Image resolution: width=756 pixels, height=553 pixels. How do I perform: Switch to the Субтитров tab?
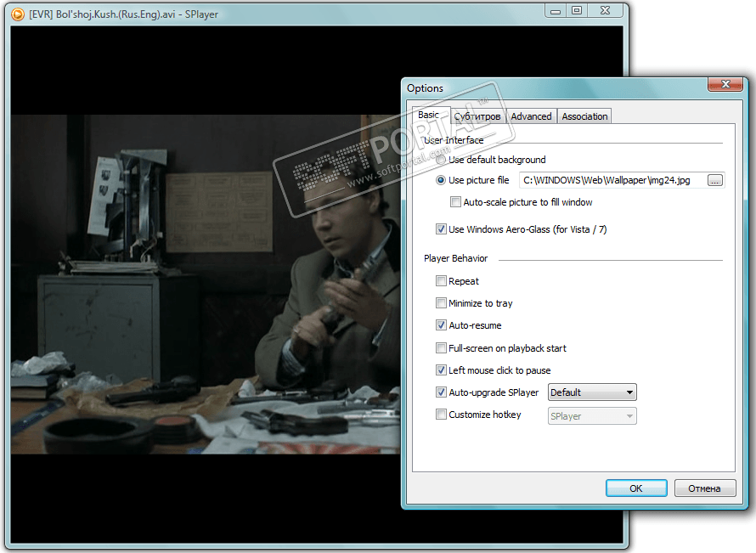477,116
